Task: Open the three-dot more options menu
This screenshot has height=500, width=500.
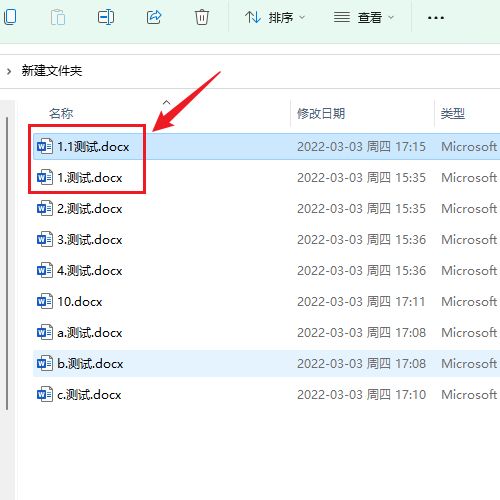Action: (436, 18)
